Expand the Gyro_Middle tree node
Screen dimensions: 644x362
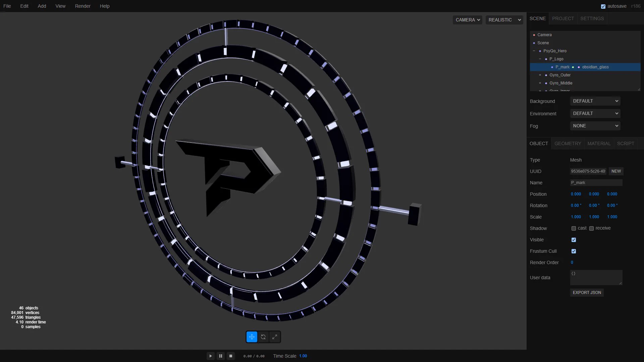(540, 83)
